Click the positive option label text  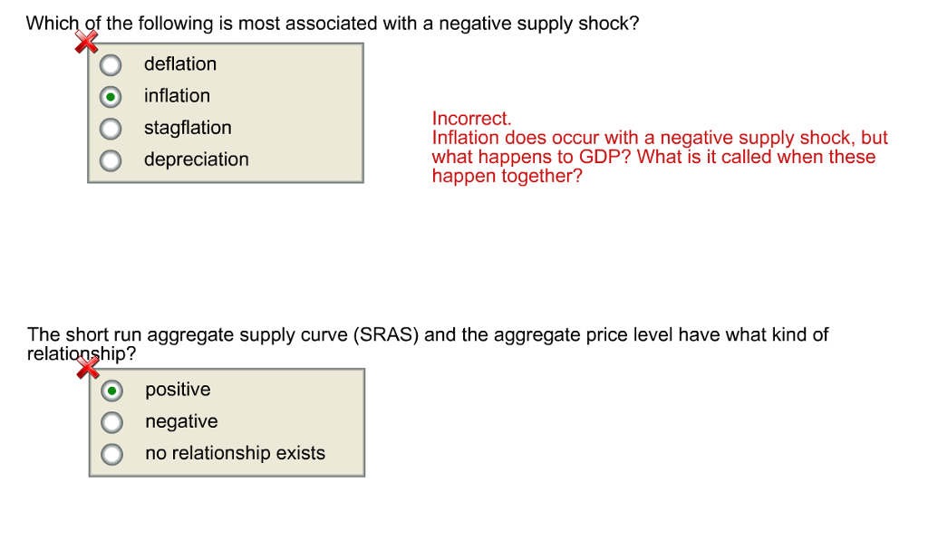(178, 390)
